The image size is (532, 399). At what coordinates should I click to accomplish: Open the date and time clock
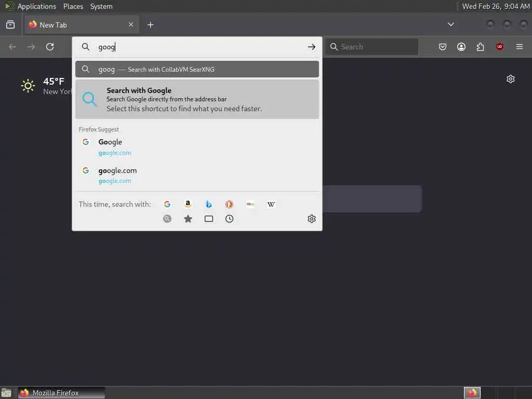click(496, 6)
